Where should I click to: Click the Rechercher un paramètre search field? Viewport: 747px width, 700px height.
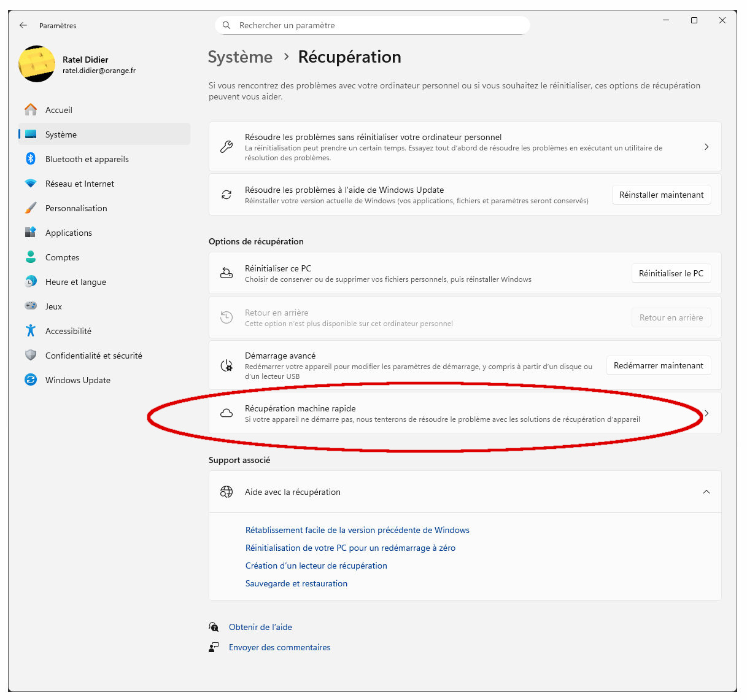coord(373,25)
